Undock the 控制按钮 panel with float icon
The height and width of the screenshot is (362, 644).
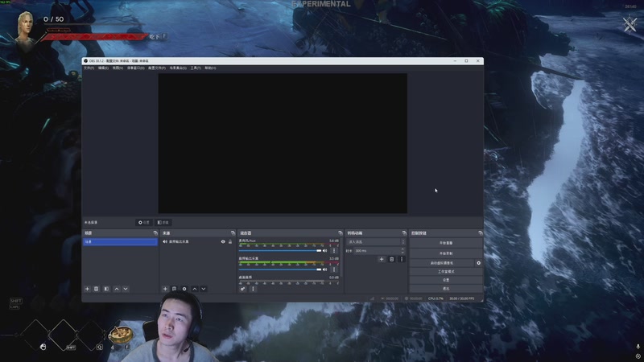(480, 232)
